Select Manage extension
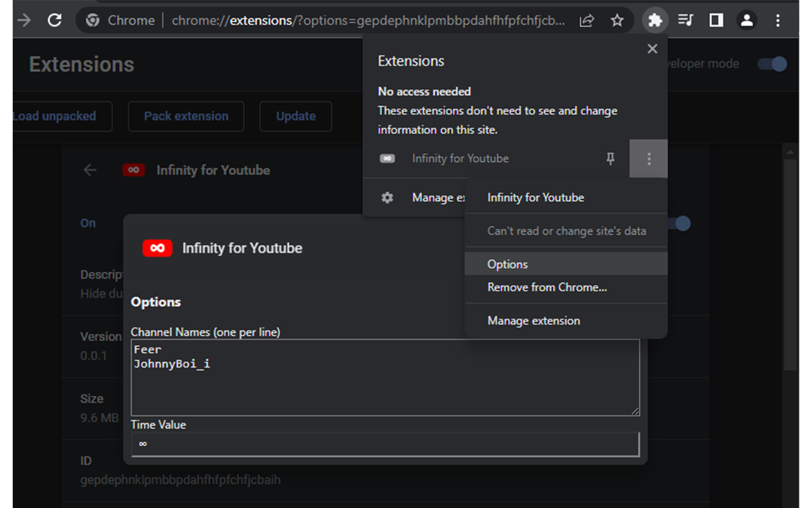Viewport: 812px width, 508px height. click(532, 321)
